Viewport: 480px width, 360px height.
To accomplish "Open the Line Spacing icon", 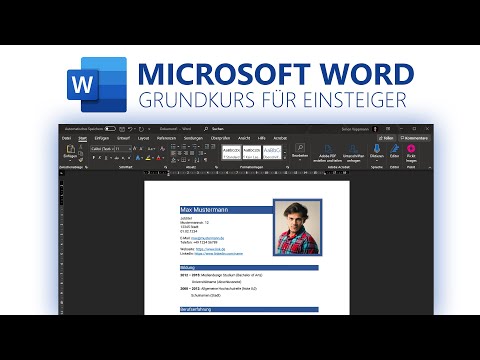I will (201, 153).
